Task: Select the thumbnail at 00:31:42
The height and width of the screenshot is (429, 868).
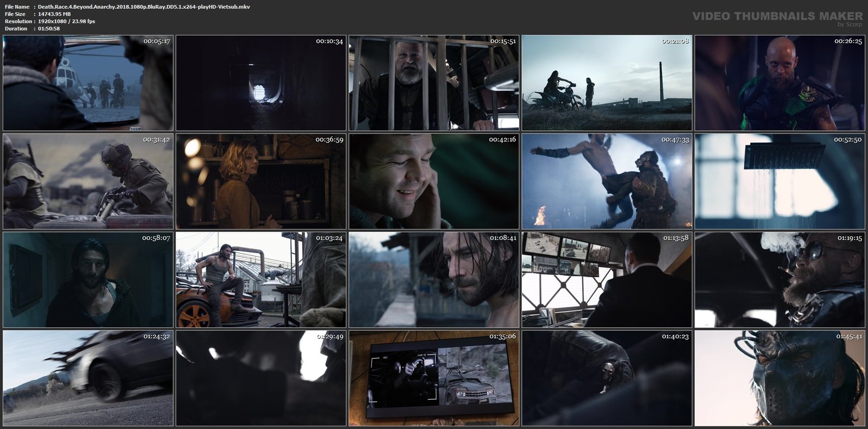Action: click(88, 181)
